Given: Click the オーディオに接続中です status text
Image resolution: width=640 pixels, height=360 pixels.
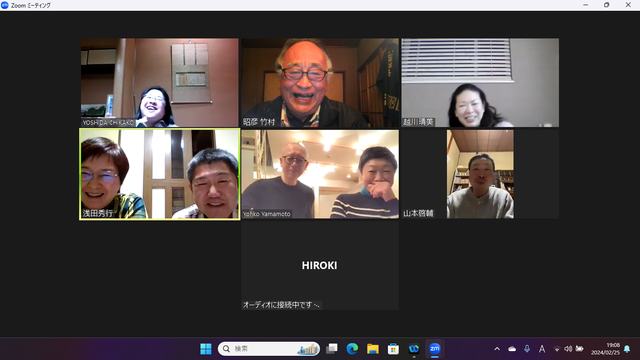Looking at the screenshot, I should point(281,305).
